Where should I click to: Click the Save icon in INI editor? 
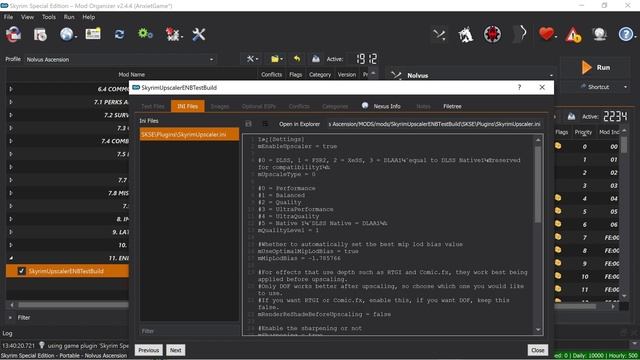(x=249, y=124)
